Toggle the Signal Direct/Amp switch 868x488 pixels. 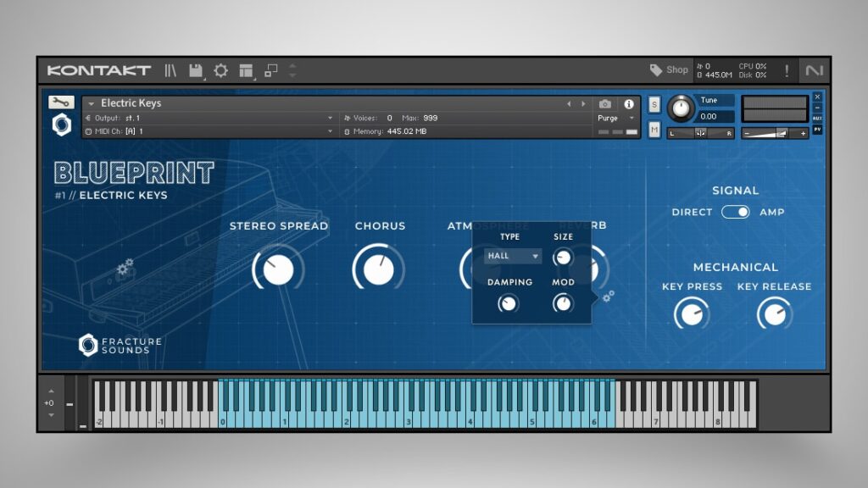[735, 212]
